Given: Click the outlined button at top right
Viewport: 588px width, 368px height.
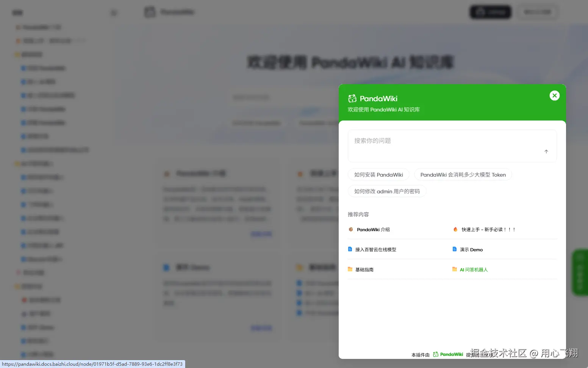Looking at the screenshot, I should tap(537, 12).
